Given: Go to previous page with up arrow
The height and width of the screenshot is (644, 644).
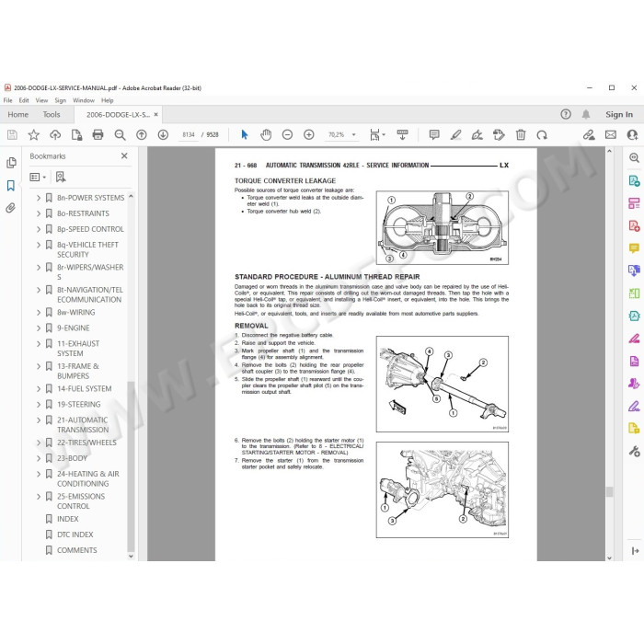Looking at the screenshot, I should click(x=142, y=134).
